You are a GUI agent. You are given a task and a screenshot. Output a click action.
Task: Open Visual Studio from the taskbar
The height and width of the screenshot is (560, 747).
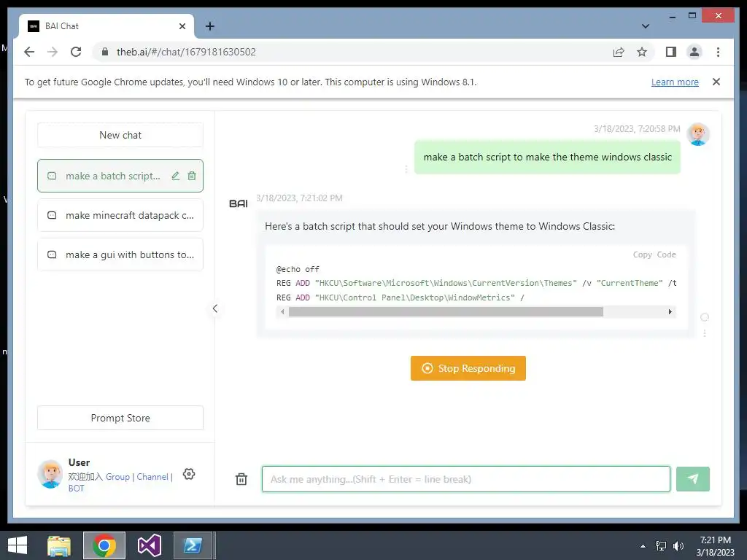[x=149, y=545]
